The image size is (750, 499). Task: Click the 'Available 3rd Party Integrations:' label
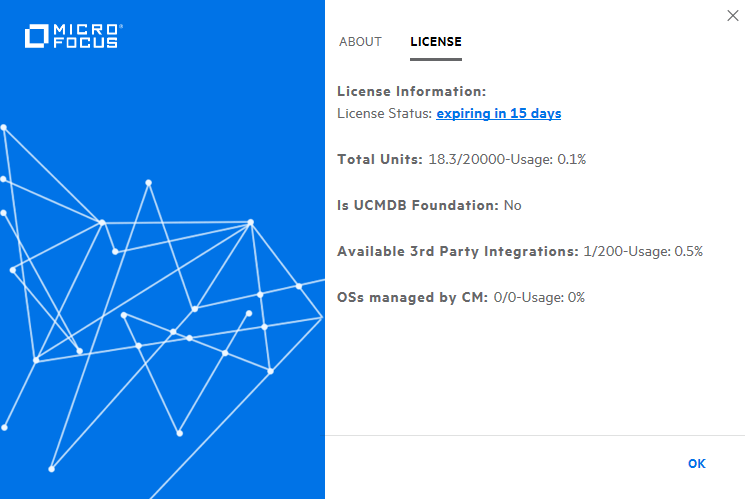pos(457,251)
